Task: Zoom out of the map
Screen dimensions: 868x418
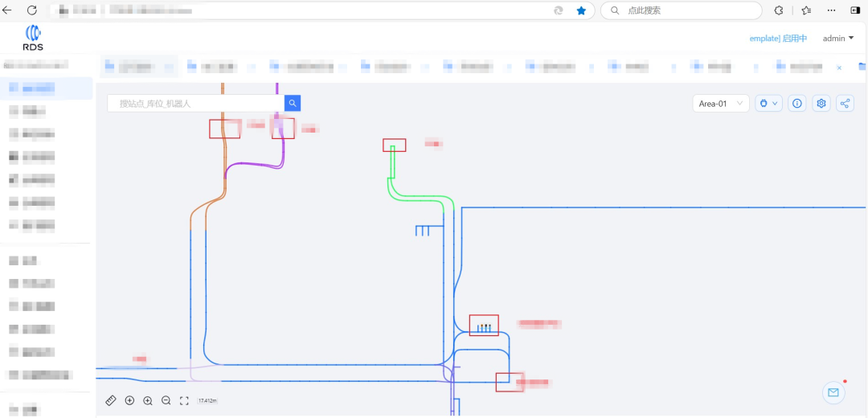Action: pos(166,400)
